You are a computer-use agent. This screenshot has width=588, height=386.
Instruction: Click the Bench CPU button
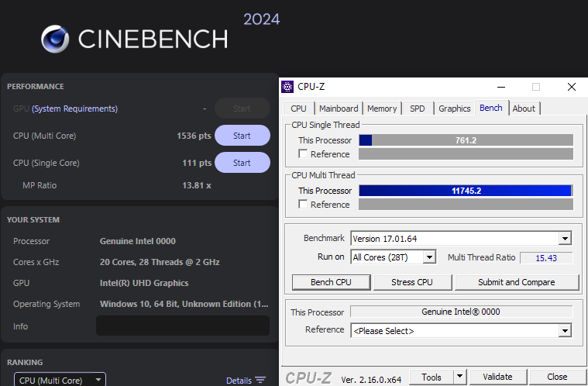pyautogui.click(x=331, y=282)
